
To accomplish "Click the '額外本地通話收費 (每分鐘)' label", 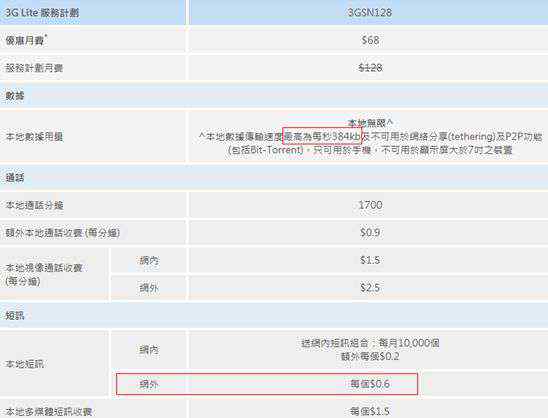I will tap(63, 233).
